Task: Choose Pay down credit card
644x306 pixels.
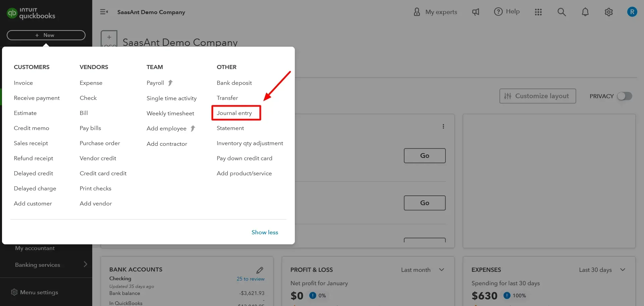Action: pyautogui.click(x=245, y=158)
